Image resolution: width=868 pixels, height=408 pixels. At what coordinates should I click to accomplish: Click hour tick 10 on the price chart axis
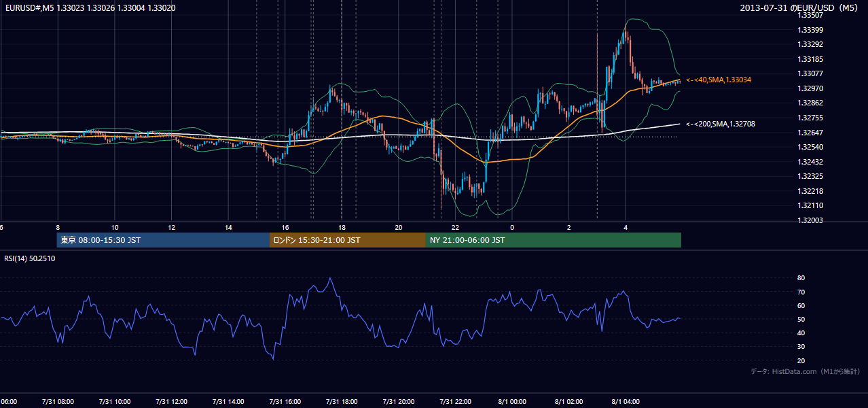click(x=115, y=227)
